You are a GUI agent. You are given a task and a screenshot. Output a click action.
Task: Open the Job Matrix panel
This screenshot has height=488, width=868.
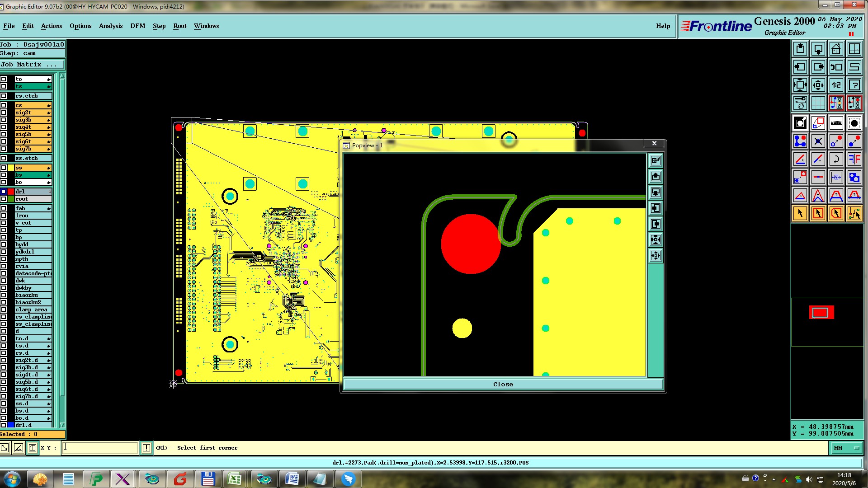pyautogui.click(x=32, y=65)
